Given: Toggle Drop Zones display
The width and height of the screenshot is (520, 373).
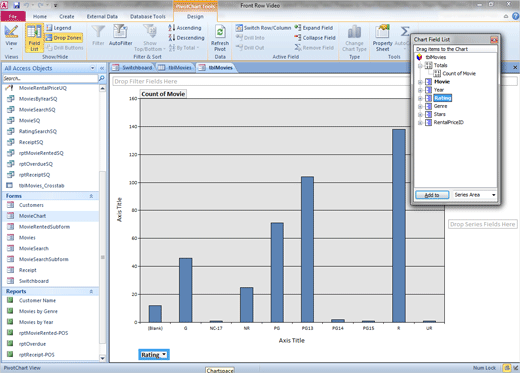Looking at the screenshot, I should (64, 38).
